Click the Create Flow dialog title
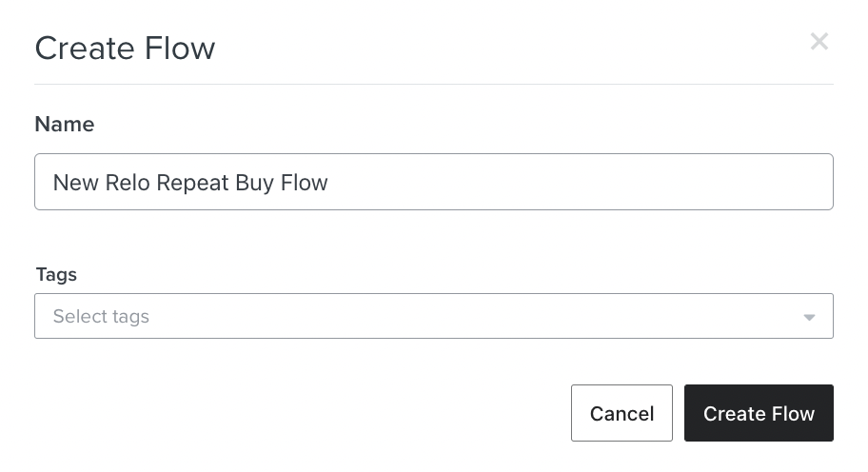The image size is (868, 472). (x=125, y=48)
